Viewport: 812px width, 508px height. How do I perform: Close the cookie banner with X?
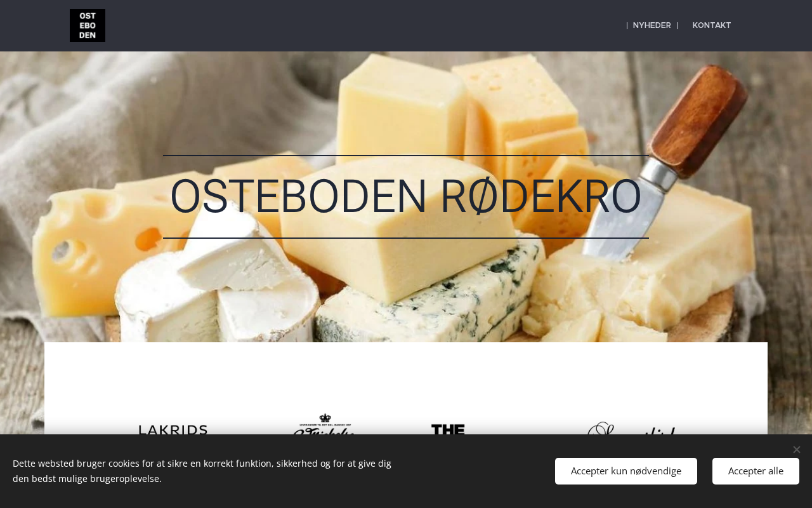click(797, 450)
